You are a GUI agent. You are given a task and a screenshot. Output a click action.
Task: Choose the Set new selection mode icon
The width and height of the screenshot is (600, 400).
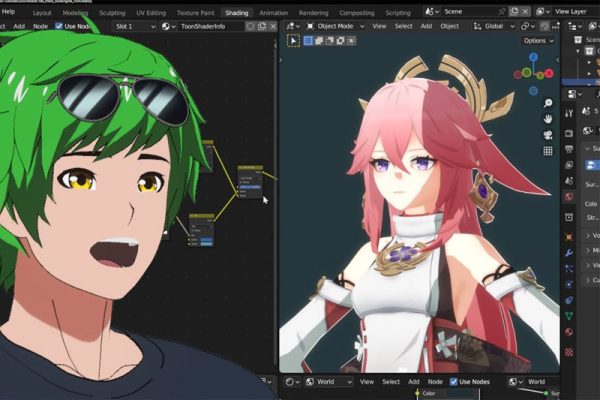308,41
